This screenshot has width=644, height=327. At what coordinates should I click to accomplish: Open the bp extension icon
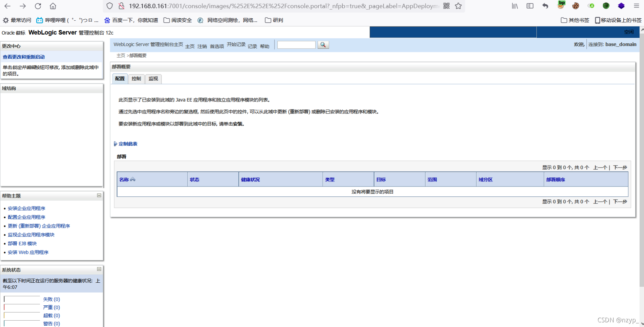coord(561,5)
